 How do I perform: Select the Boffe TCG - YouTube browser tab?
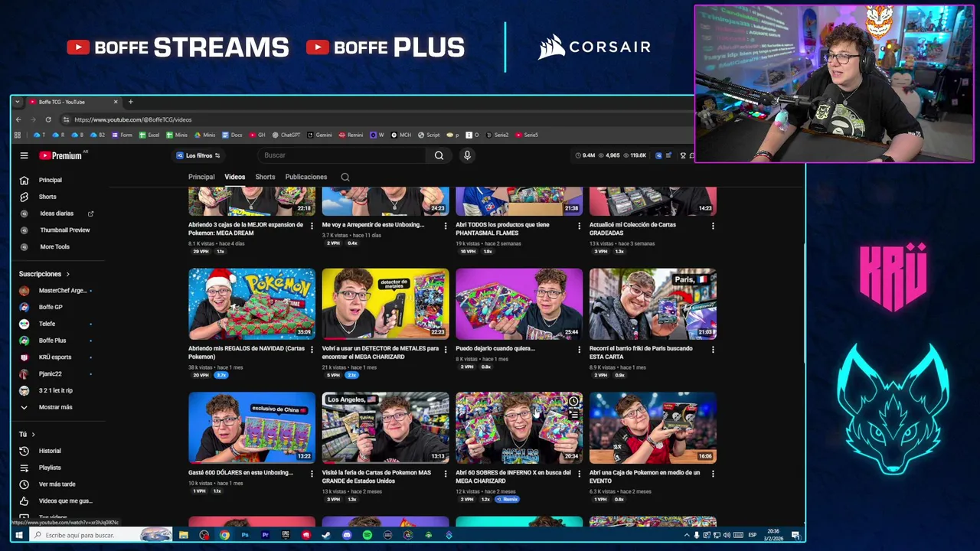[73, 102]
